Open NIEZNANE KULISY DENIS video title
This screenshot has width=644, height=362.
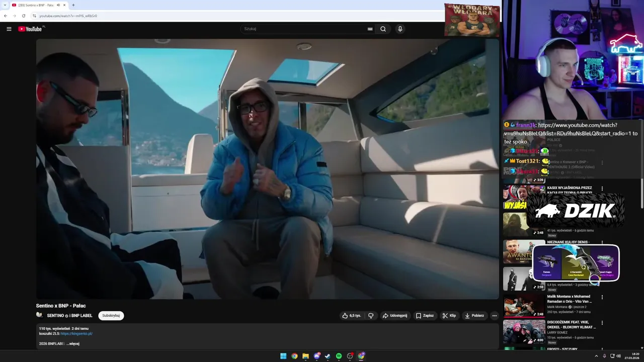(x=569, y=242)
